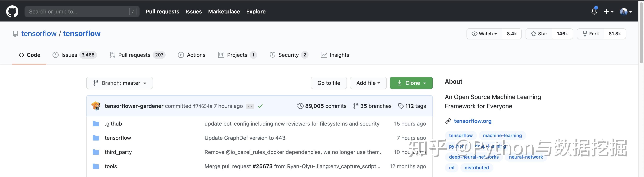The width and height of the screenshot is (644, 177).
Task: View the 8.4k watchers count
Action: pyautogui.click(x=512, y=34)
